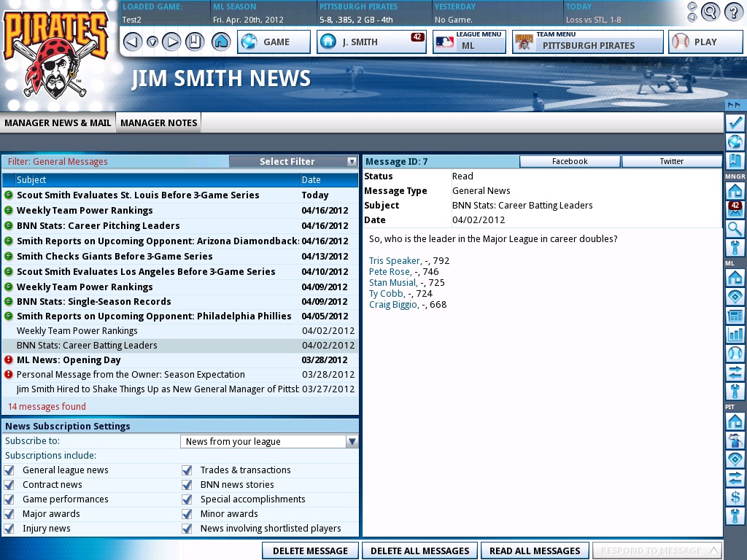Image resolution: width=747 pixels, height=560 pixels.
Task: Open the bookmark icon in top toolbar
Action: tap(194, 42)
